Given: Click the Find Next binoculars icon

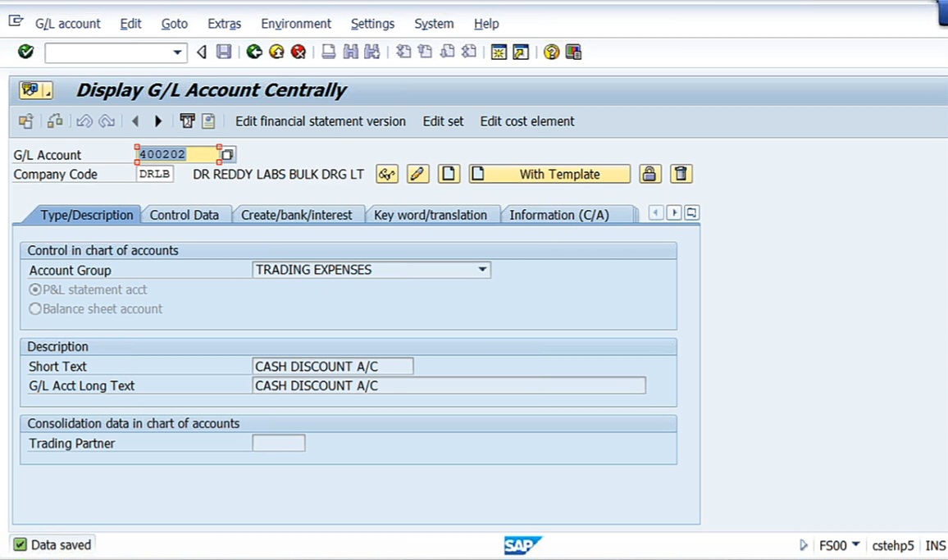Looking at the screenshot, I should [x=371, y=52].
